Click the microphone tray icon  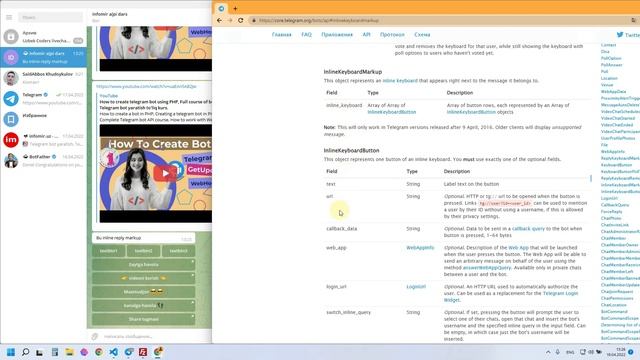[x=558, y=352]
